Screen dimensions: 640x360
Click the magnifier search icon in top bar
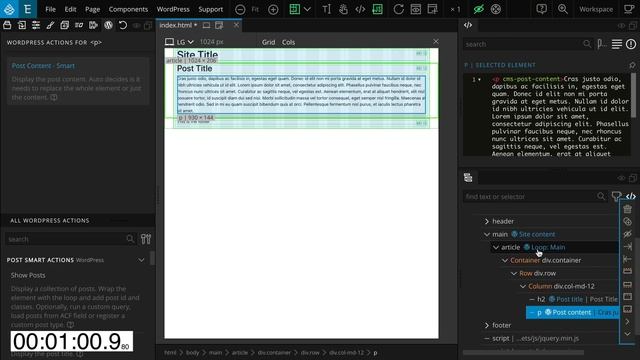(562, 9)
